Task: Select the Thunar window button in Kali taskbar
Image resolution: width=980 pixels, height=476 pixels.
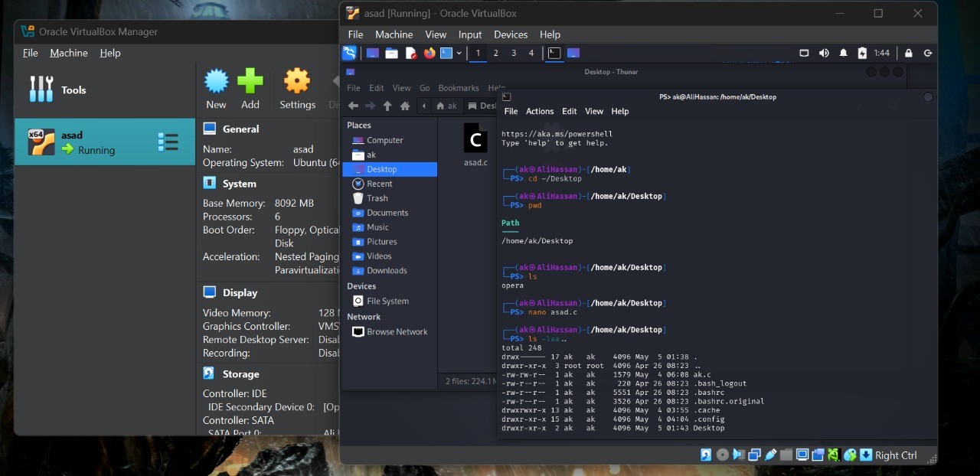Action: (x=573, y=53)
